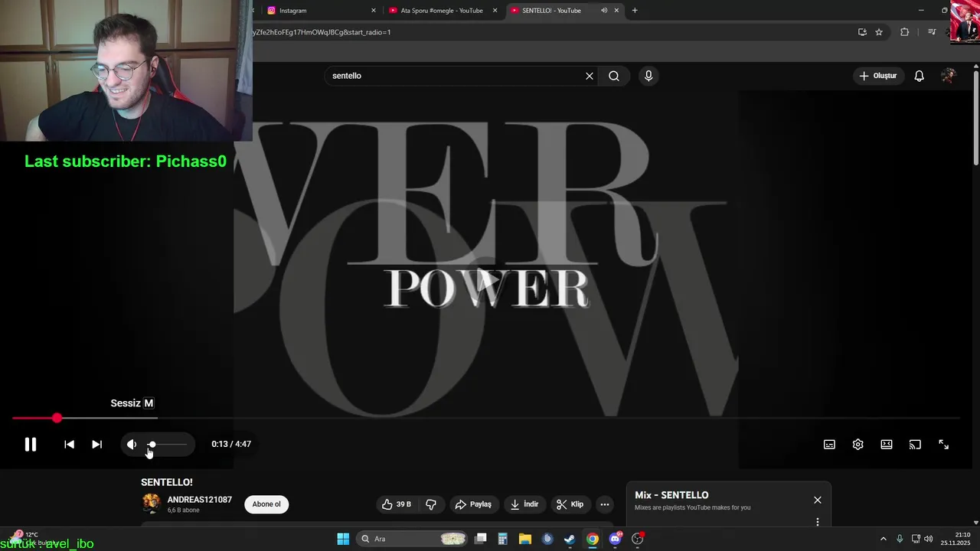The width and height of the screenshot is (980, 551).
Task: Mute the video with speaker icon
Action: pyautogui.click(x=132, y=445)
